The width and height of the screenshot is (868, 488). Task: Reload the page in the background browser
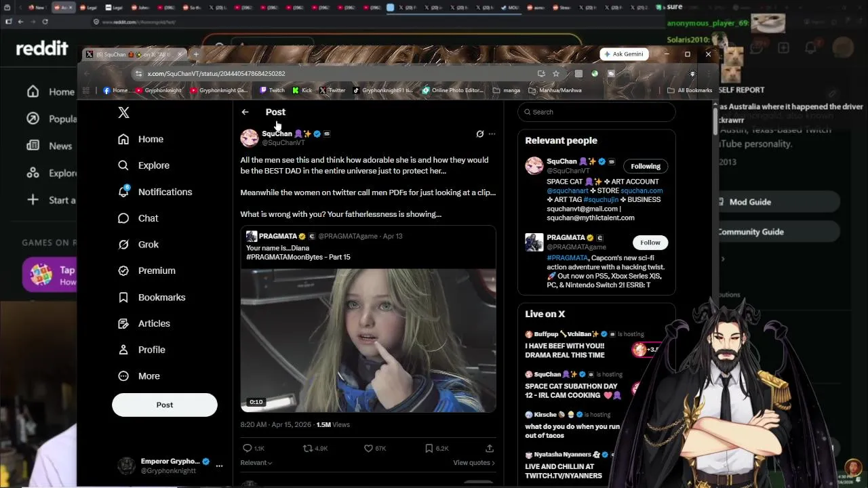point(45,22)
